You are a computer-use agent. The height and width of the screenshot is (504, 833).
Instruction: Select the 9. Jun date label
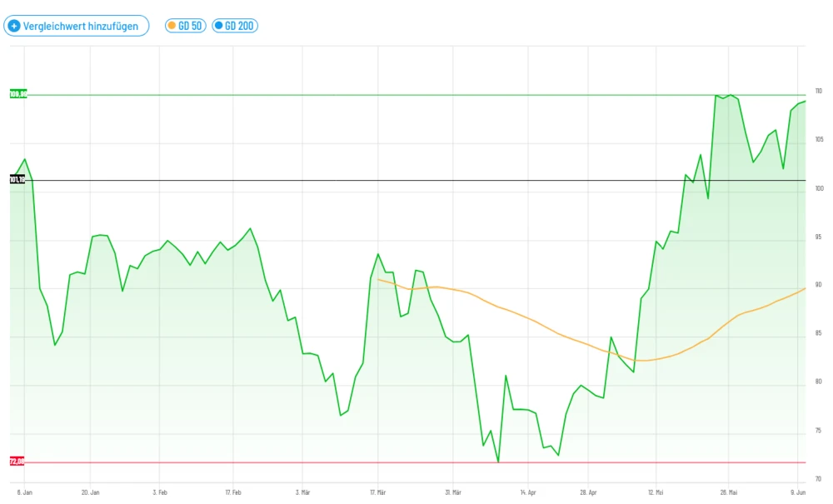(x=798, y=492)
